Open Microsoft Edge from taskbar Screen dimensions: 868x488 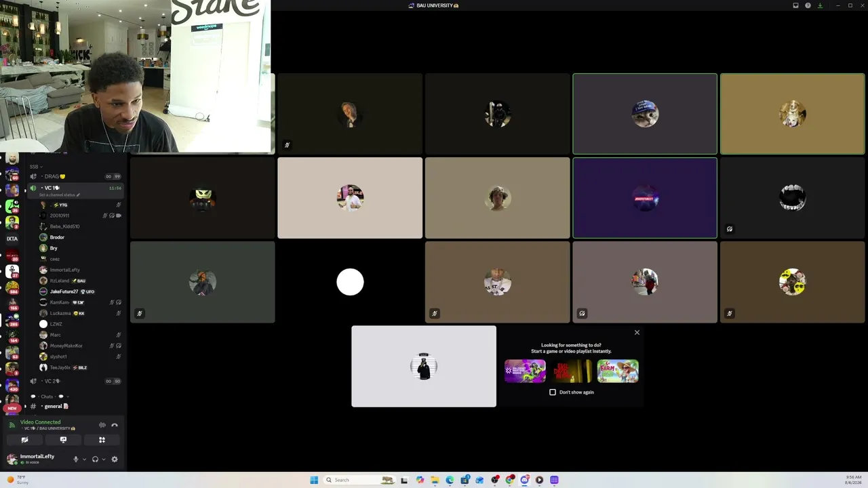(x=450, y=480)
